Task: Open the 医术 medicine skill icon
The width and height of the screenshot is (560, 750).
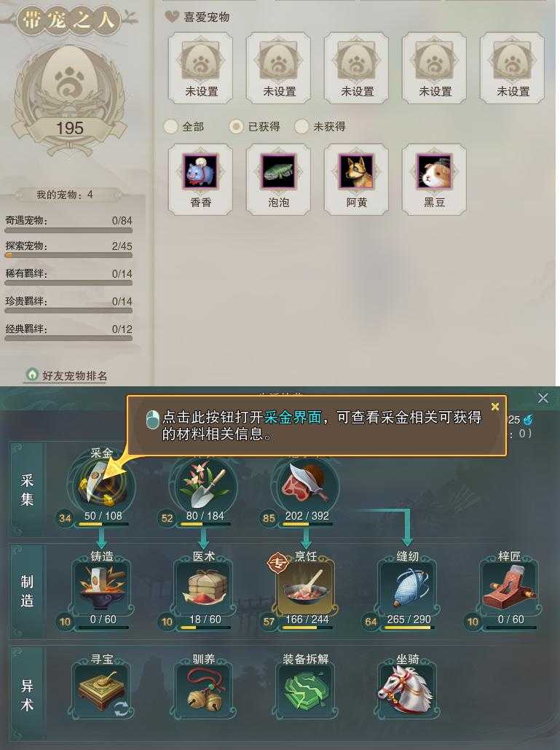Action: click(x=204, y=589)
